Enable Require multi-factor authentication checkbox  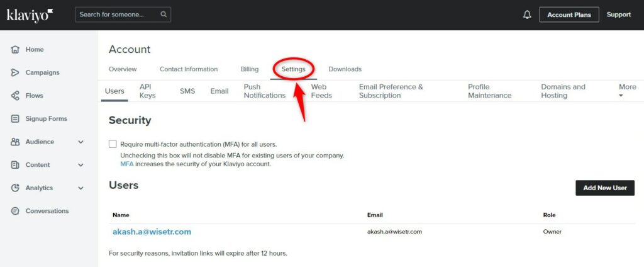click(x=113, y=144)
